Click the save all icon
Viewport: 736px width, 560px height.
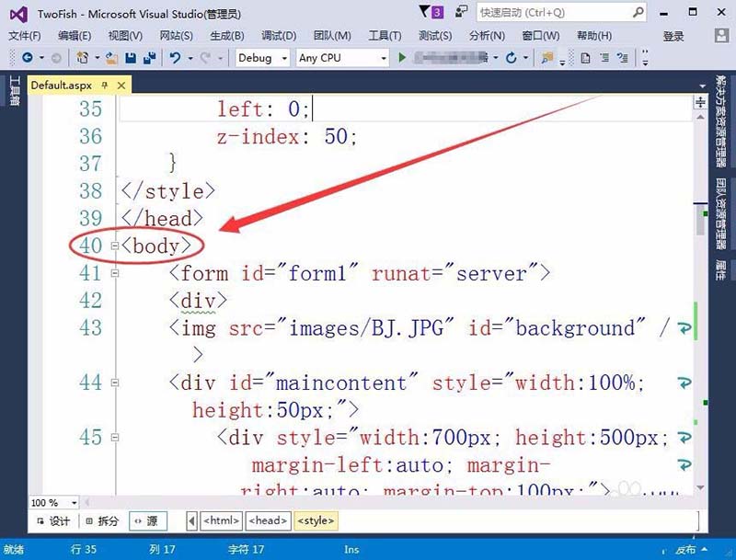click(x=150, y=58)
